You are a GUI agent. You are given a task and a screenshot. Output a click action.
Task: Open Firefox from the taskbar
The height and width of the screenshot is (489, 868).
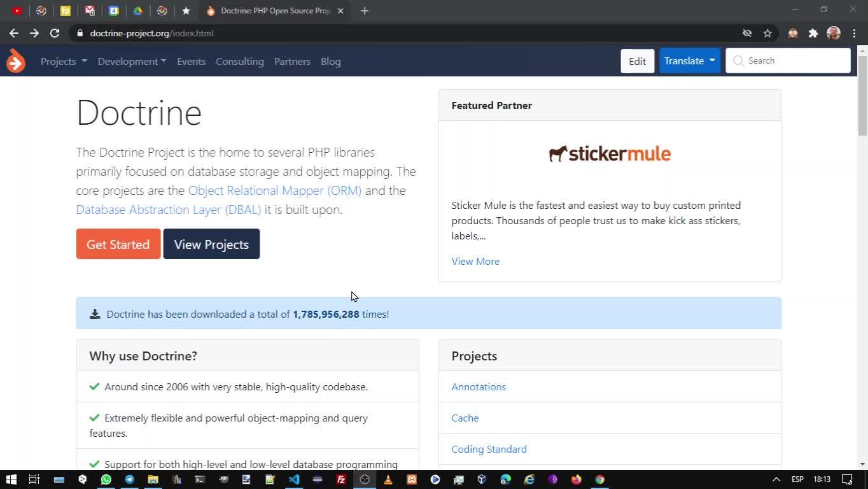(576, 479)
